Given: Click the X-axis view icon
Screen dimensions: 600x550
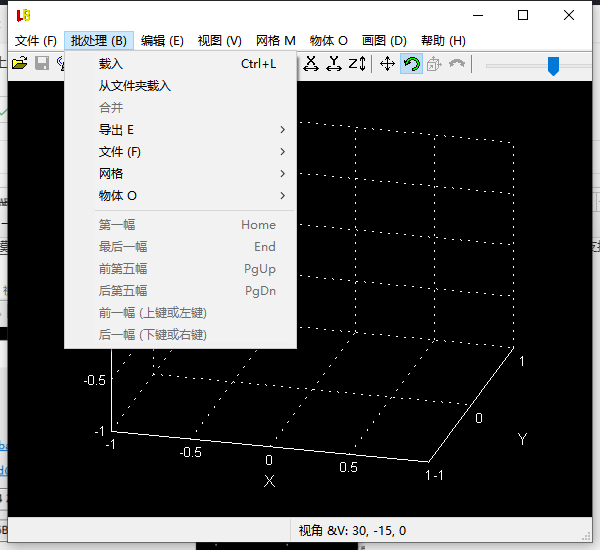Looking at the screenshot, I should pyautogui.click(x=311, y=64).
